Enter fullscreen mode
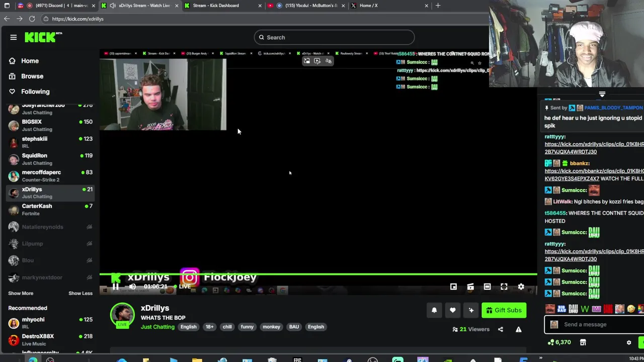 click(x=504, y=287)
